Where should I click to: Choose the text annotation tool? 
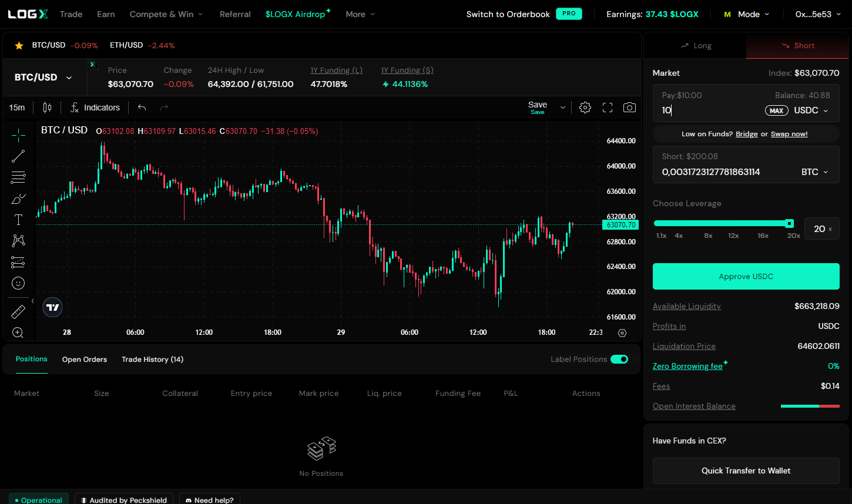18,220
